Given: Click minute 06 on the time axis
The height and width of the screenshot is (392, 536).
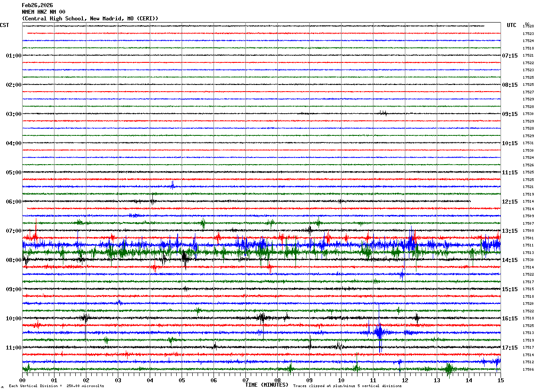Looking at the screenshot, I should tap(214, 380).
